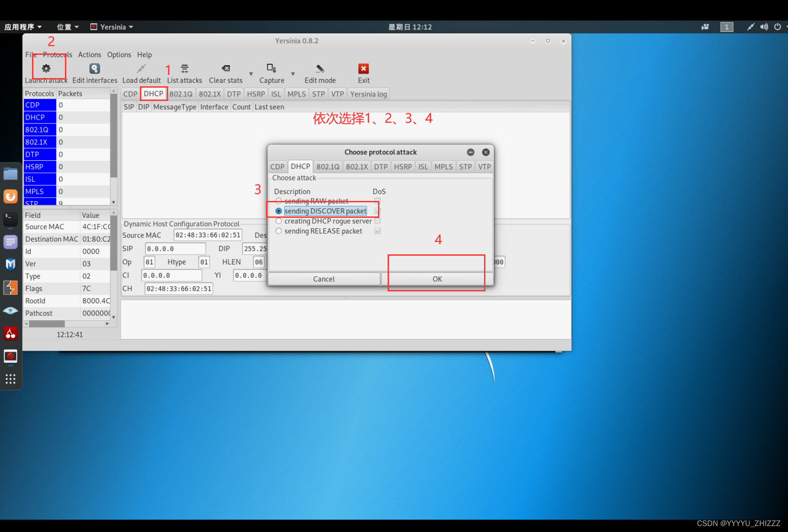The height and width of the screenshot is (532, 788).
Task: Click the Clear stats icon
Action: [x=226, y=68]
